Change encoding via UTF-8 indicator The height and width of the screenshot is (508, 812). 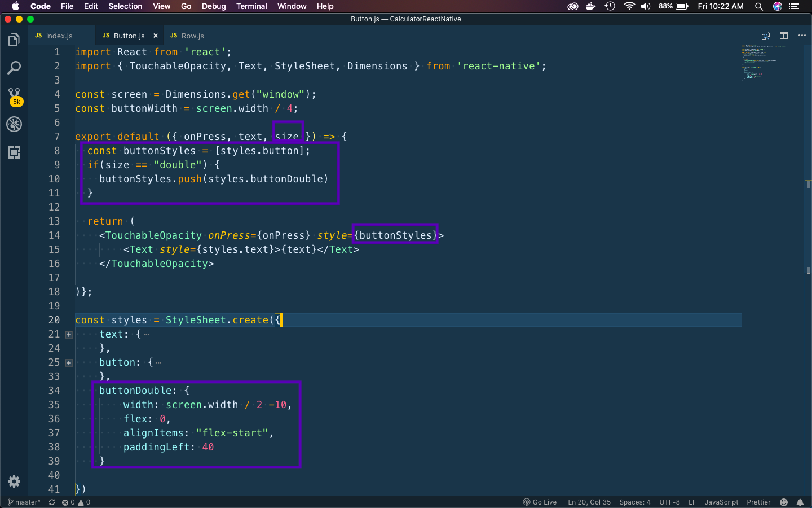(x=670, y=502)
